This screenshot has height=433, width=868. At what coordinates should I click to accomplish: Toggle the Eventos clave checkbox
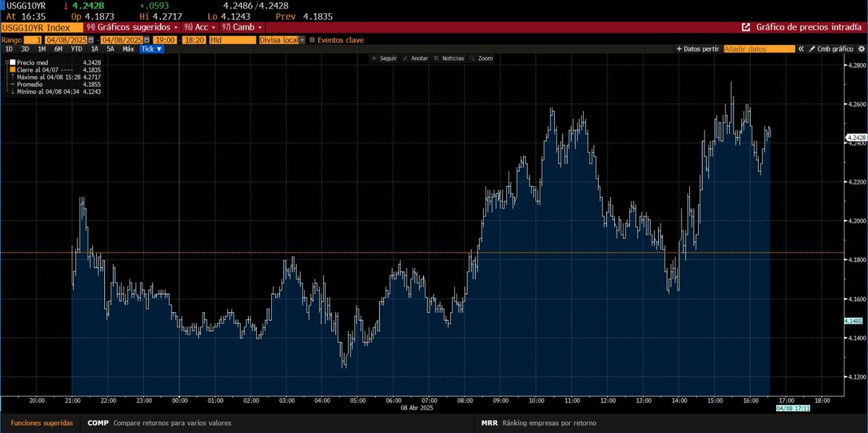tap(312, 40)
